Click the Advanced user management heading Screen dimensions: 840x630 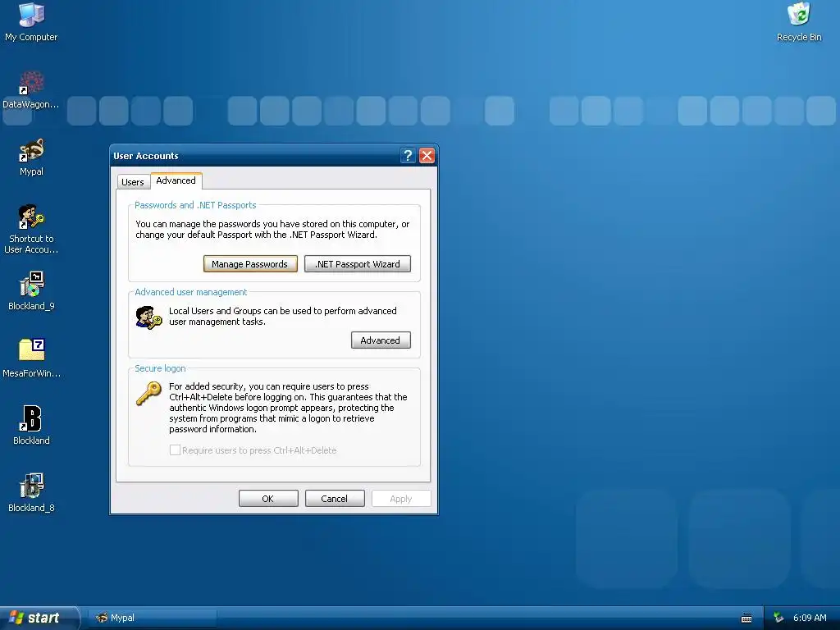pyautogui.click(x=190, y=292)
